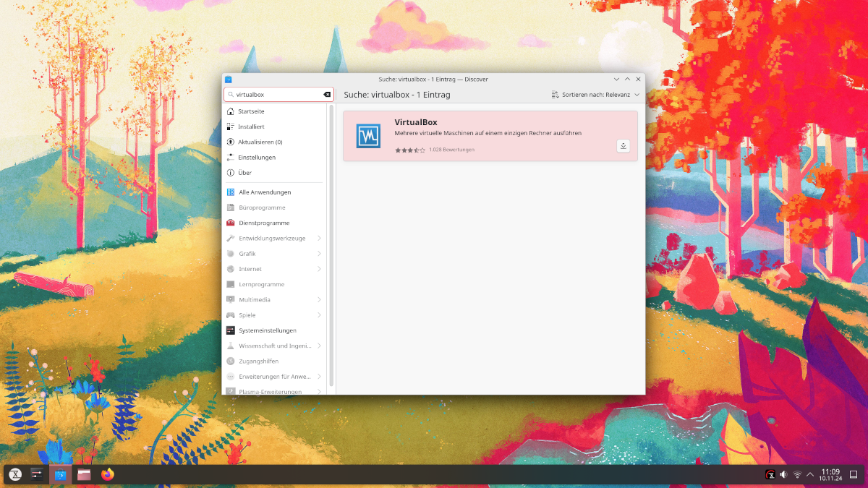Expand the Spiele subcategories arrow
Viewport: 868px width, 488px height.
pos(319,315)
